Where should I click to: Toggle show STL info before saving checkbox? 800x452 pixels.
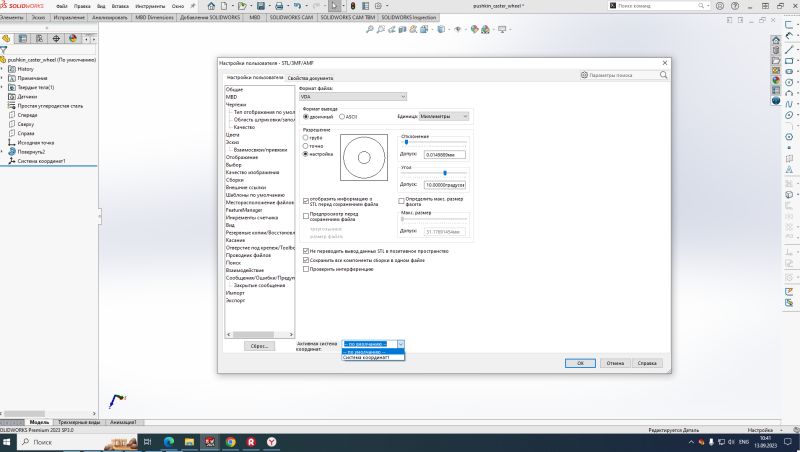(x=306, y=202)
